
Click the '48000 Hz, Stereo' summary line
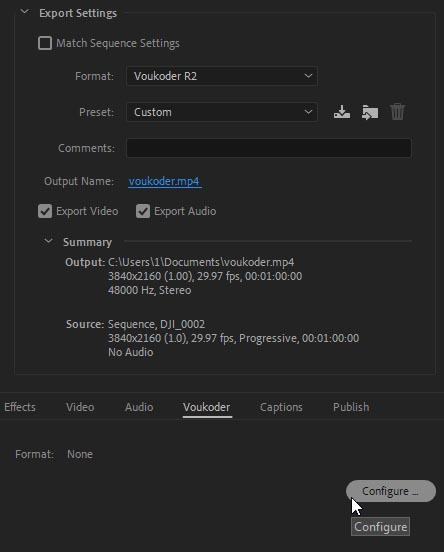150,290
